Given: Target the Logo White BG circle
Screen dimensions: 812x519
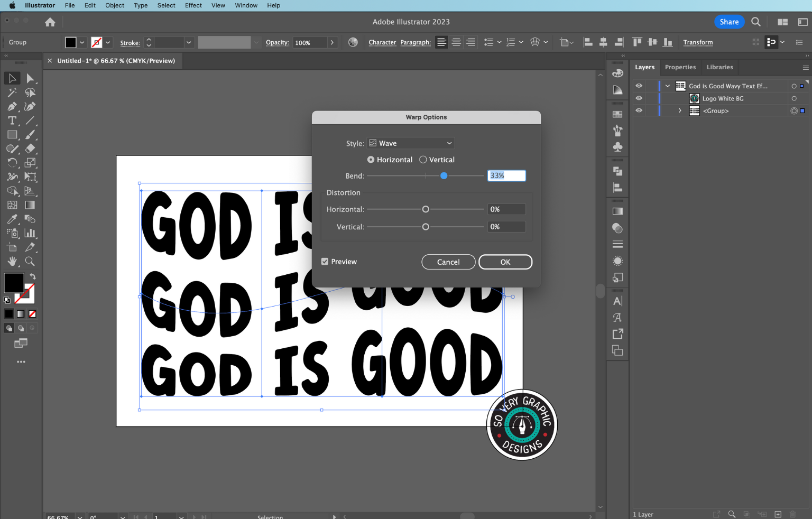Looking at the screenshot, I should point(794,98).
